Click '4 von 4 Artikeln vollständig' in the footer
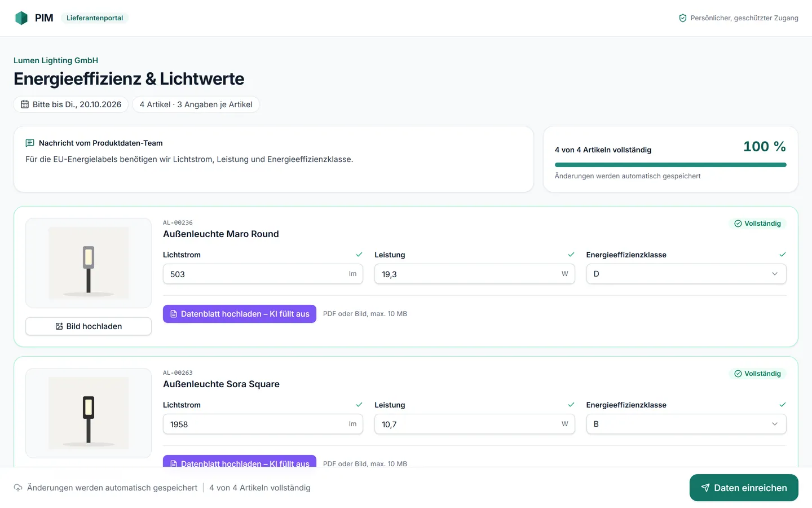 pos(260,488)
